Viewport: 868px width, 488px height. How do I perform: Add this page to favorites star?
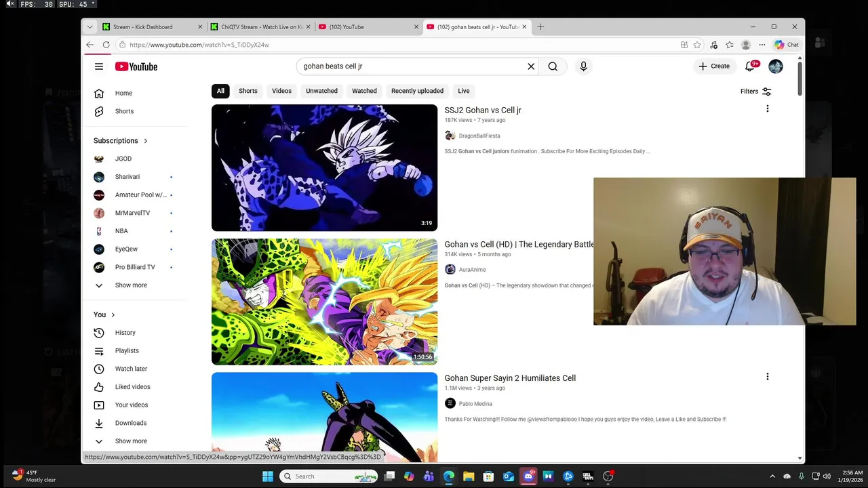coord(697,45)
